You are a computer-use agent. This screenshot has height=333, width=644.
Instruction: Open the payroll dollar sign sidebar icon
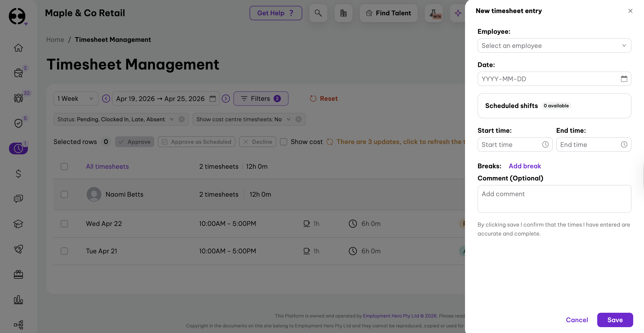[18, 173]
